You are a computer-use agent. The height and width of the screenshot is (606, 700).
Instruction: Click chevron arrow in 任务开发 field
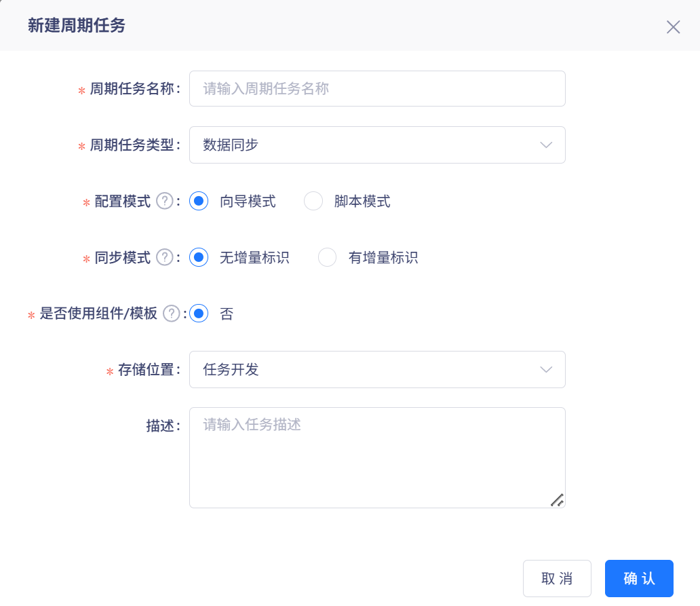(546, 370)
